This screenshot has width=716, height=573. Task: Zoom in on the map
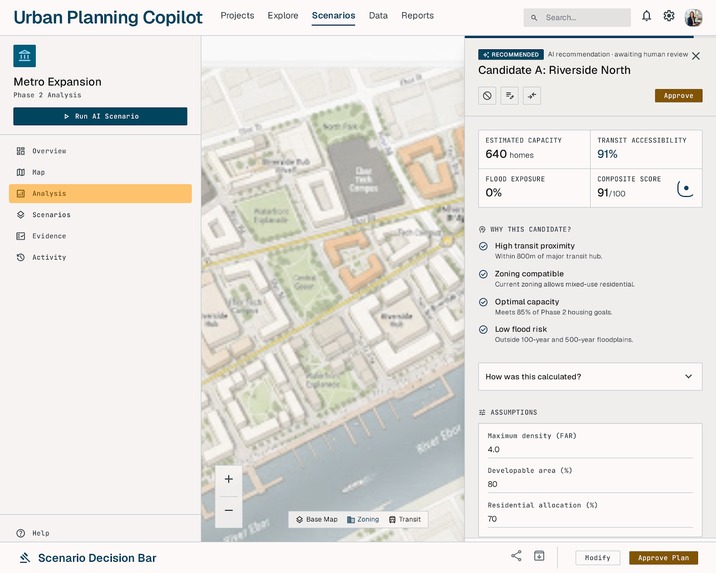pos(229,479)
